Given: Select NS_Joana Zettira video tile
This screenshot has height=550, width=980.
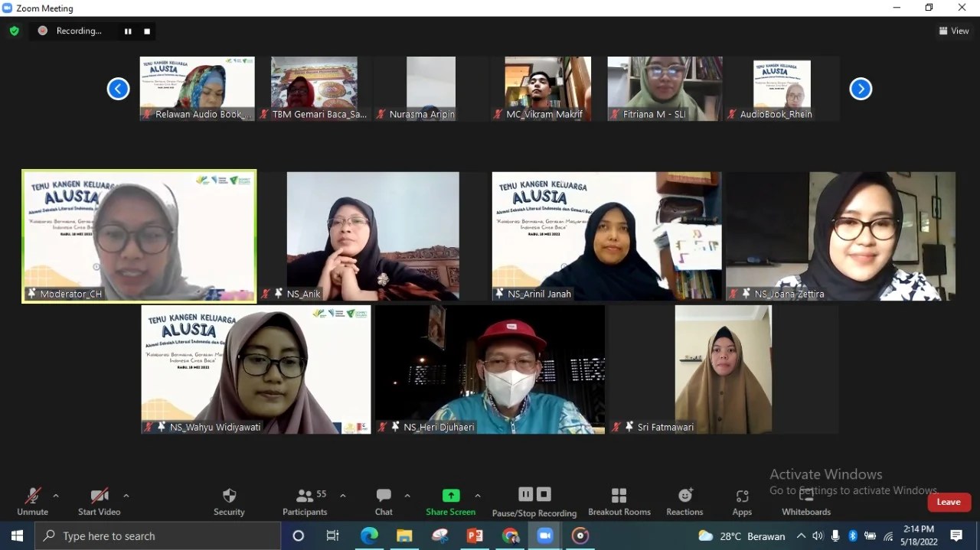Looking at the screenshot, I should click(841, 236).
